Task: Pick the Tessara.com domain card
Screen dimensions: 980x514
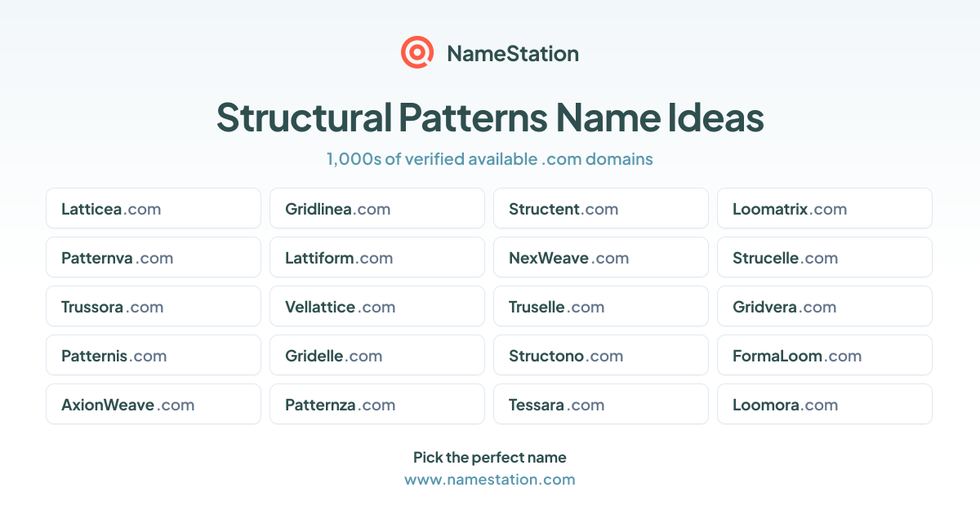Action: click(601, 404)
